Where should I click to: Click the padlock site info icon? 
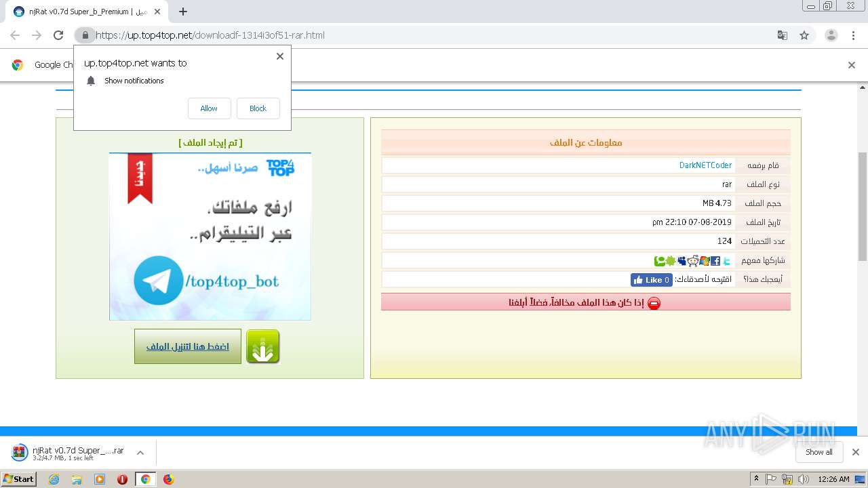coord(85,35)
